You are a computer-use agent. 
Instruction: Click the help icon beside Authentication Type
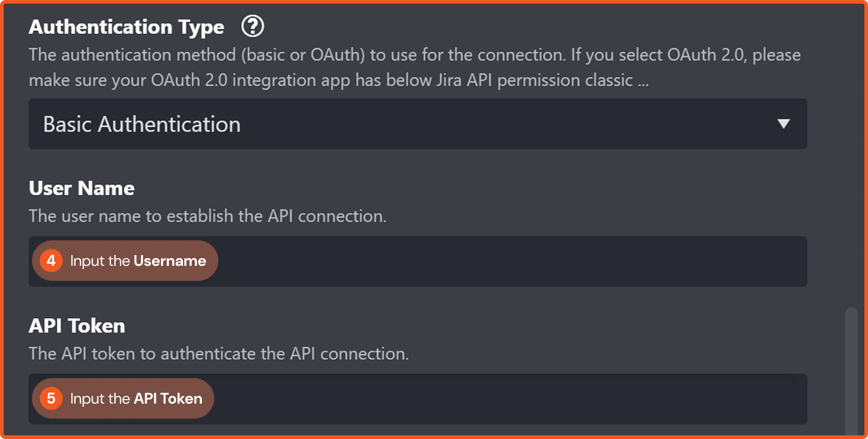point(253,26)
